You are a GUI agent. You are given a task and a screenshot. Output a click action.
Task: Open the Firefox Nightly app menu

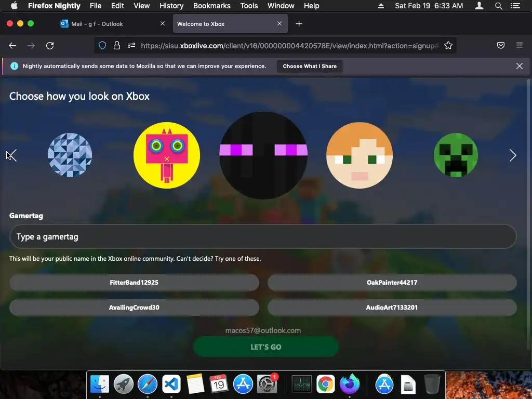click(54, 6)
